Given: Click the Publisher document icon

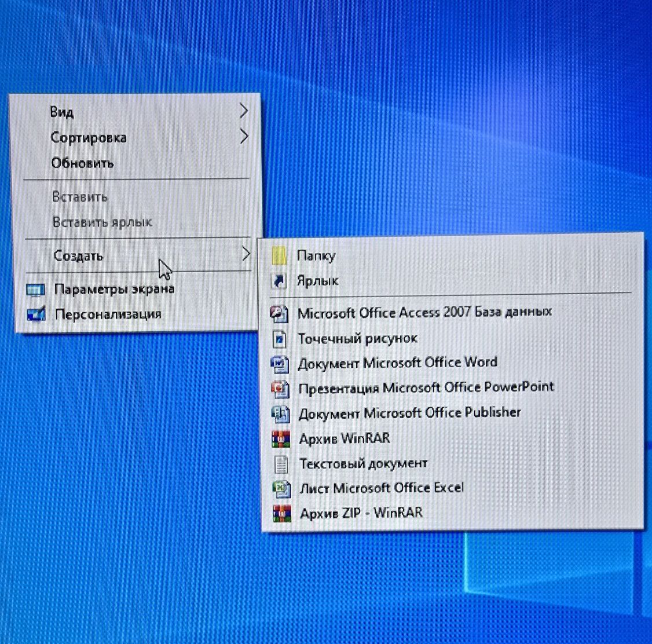Looking at the screenshot, I should (281, 414).
